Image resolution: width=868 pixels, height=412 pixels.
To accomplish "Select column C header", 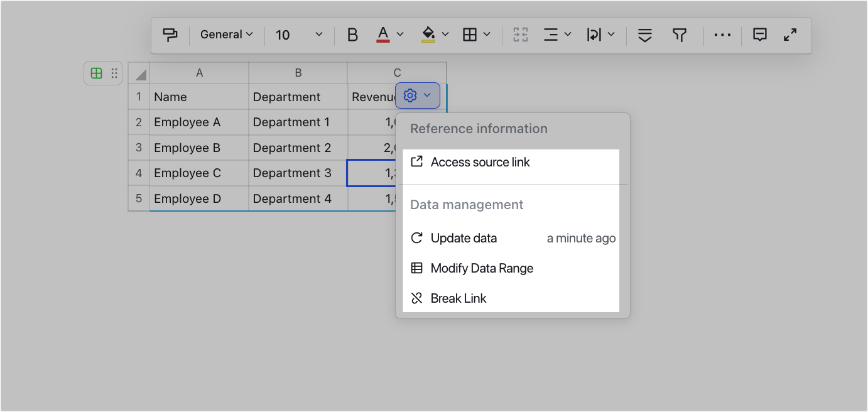I will pos(396,73).
